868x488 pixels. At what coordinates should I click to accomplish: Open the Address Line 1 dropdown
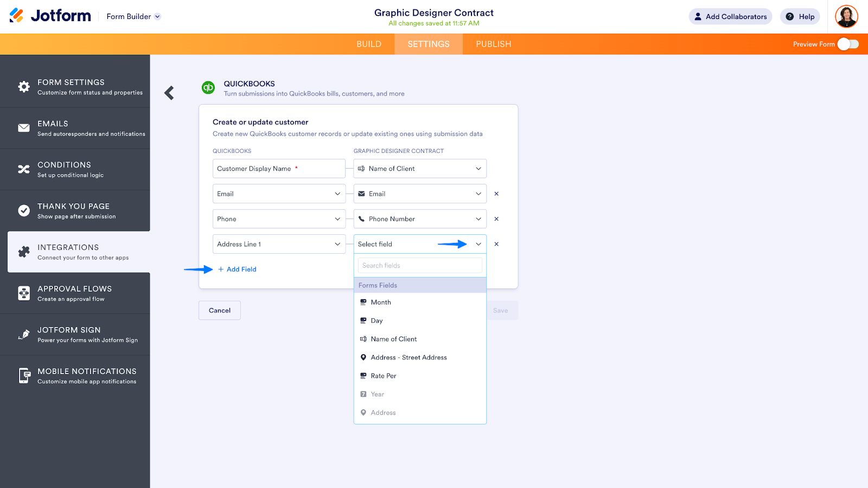pyautogui.click(x=279, y=244)
